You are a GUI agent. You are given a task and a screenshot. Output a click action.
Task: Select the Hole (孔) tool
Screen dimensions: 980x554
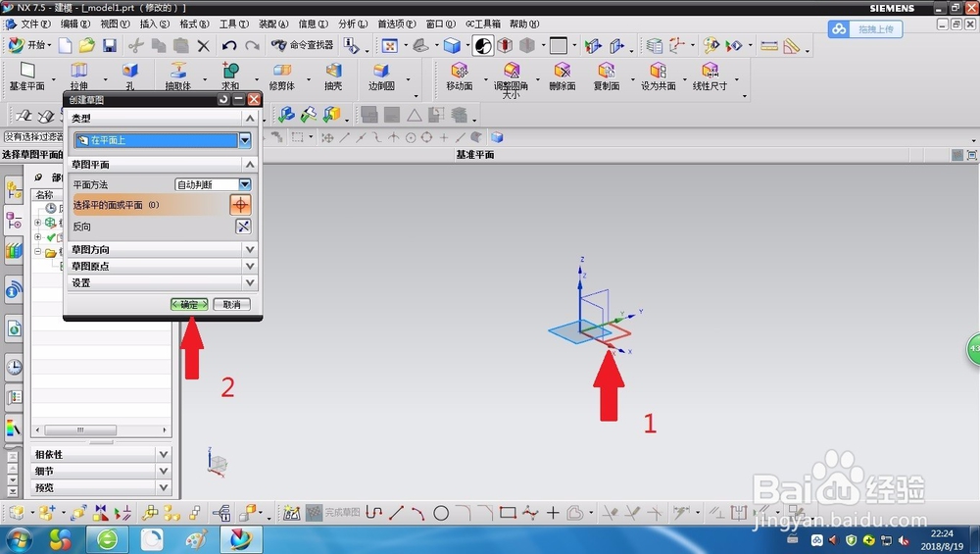tap(130, 76)
